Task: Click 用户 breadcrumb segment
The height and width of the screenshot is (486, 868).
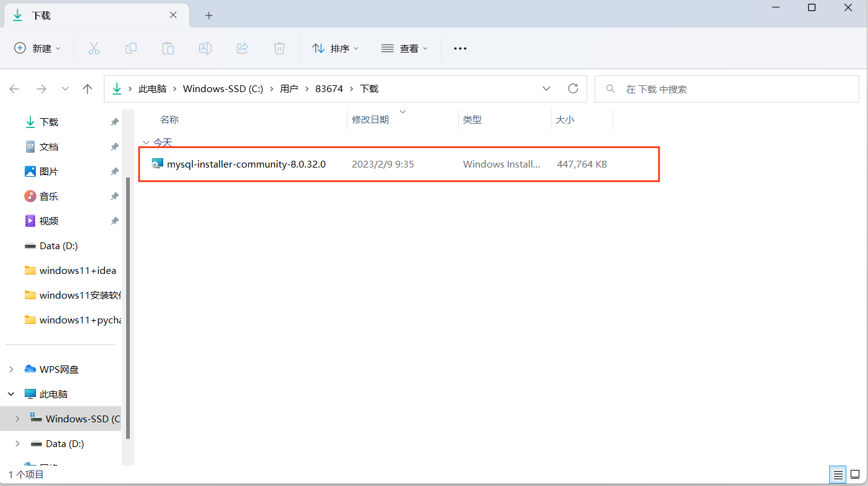Action: pyautogui.click(x=289, y=89)
